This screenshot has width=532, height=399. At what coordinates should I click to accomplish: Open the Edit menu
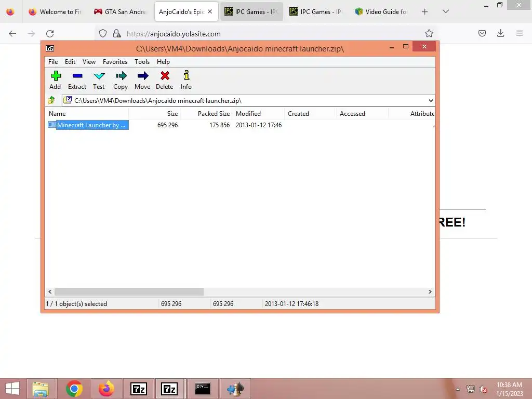coord(70,62)
